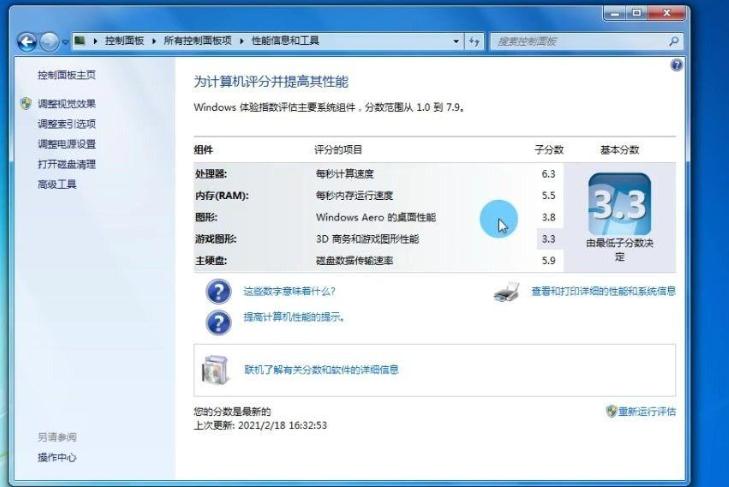Click the shield icon beside 调整视觉效果
The width and height of the screenshot is (729, 487).
26,103
